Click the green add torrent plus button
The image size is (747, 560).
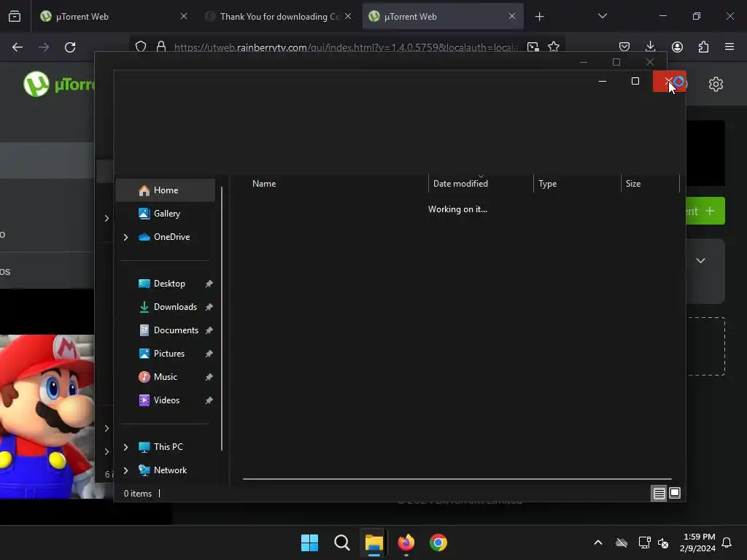tap(705, 211)
